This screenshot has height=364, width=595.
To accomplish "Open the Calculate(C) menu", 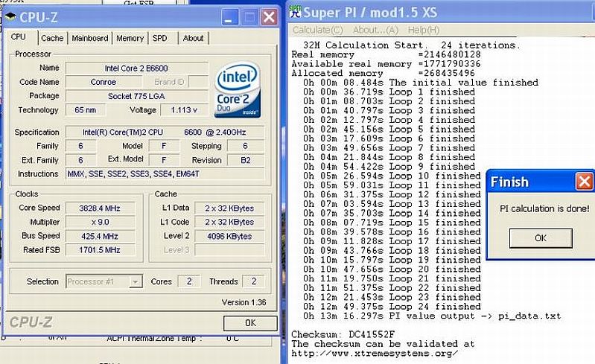I will coord(317,30).
